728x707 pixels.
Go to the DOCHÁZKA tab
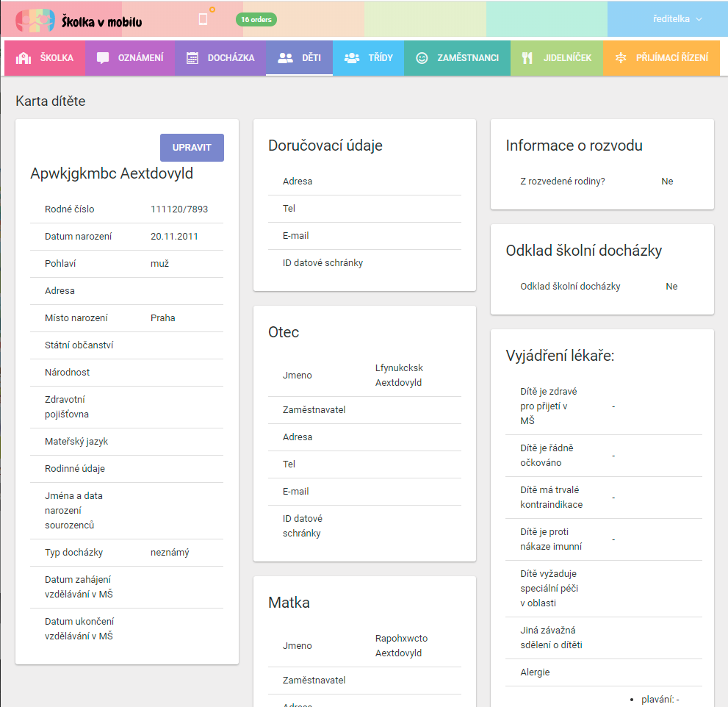tap(220, 58)
